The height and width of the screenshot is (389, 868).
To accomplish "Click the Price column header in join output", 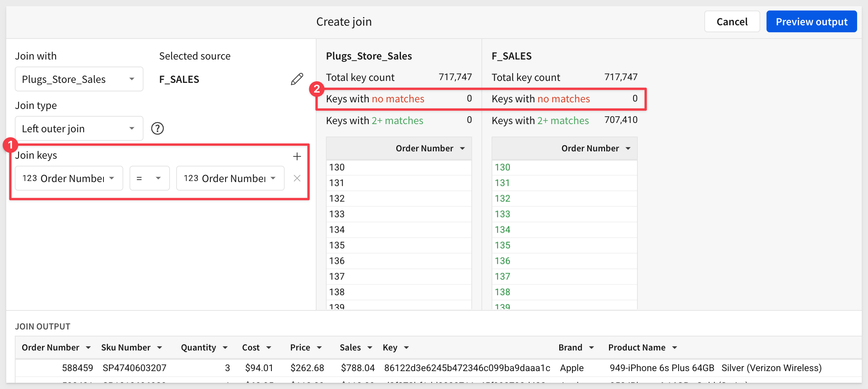I will (300, 348).
